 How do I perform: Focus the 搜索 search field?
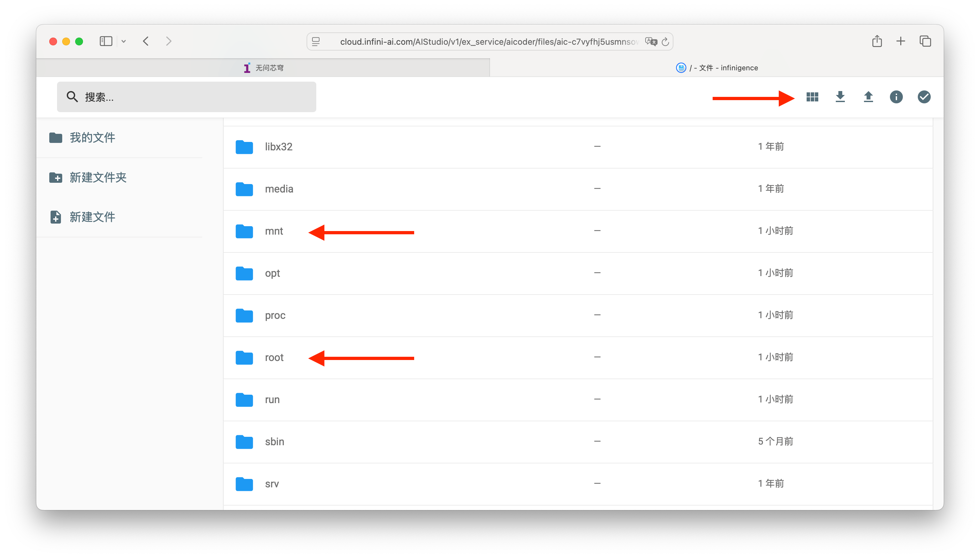point(187,97)
